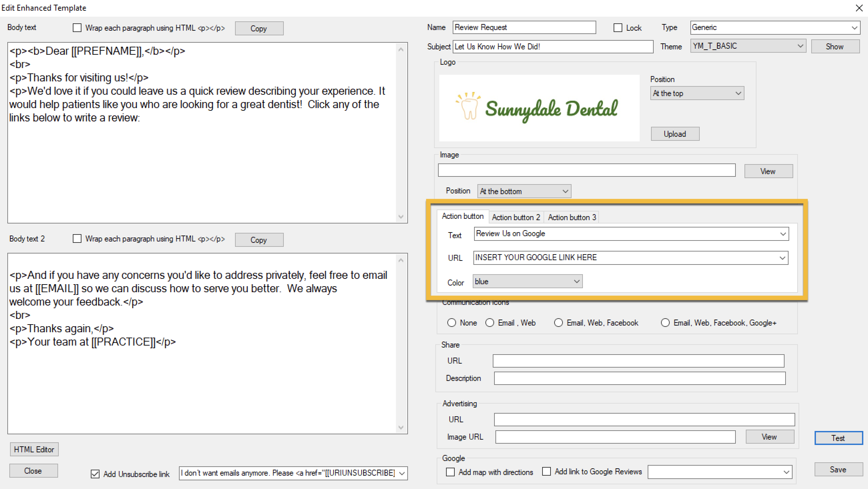868x489 pixels.
Task: Save the template
Action: (838, 469)
